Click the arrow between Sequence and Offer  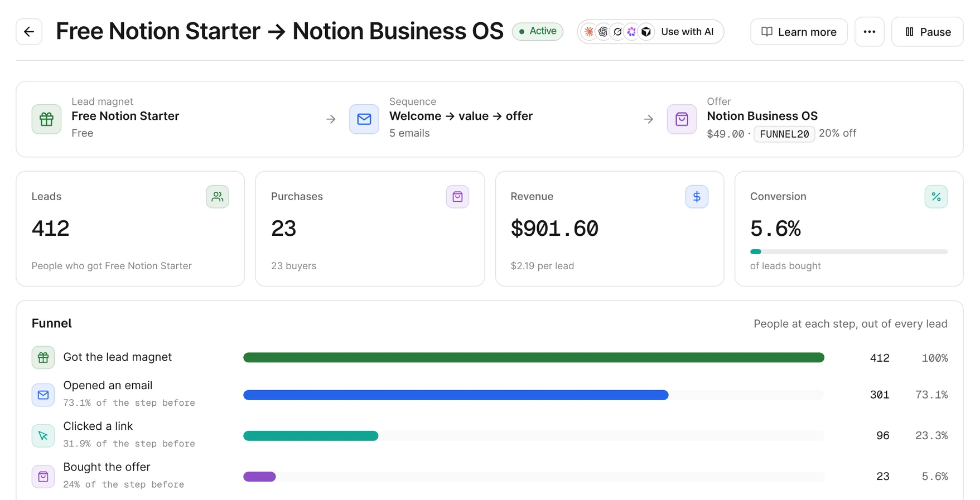[648, 119]
